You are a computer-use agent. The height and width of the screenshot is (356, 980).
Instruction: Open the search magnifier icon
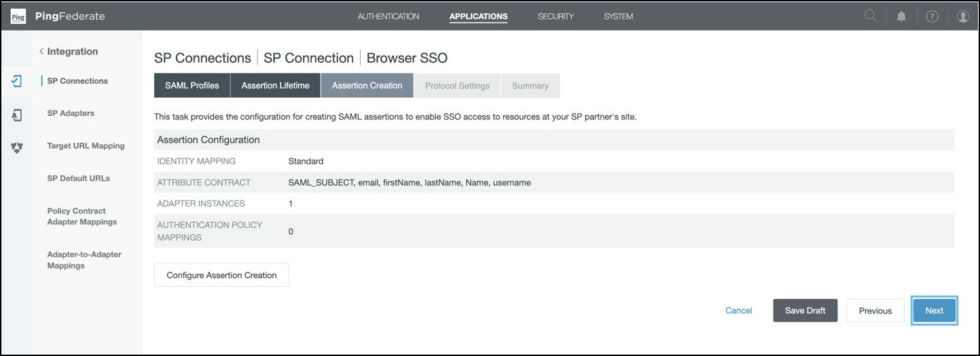click(870, 16)
